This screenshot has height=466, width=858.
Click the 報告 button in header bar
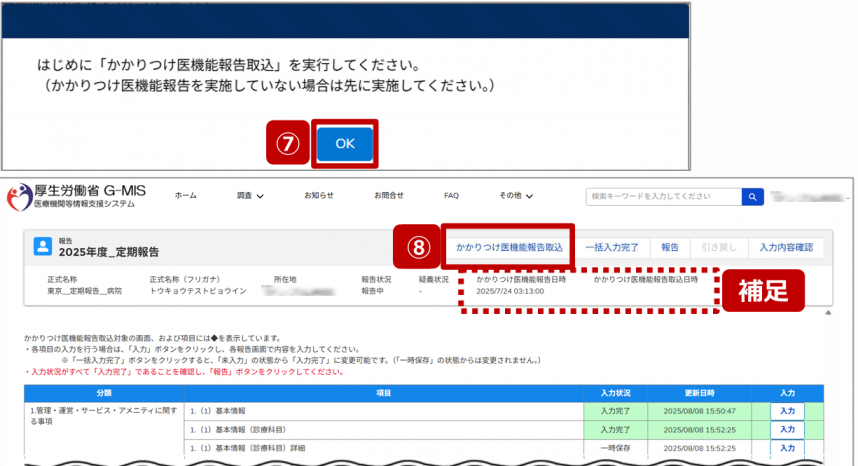tap(670, 247)
